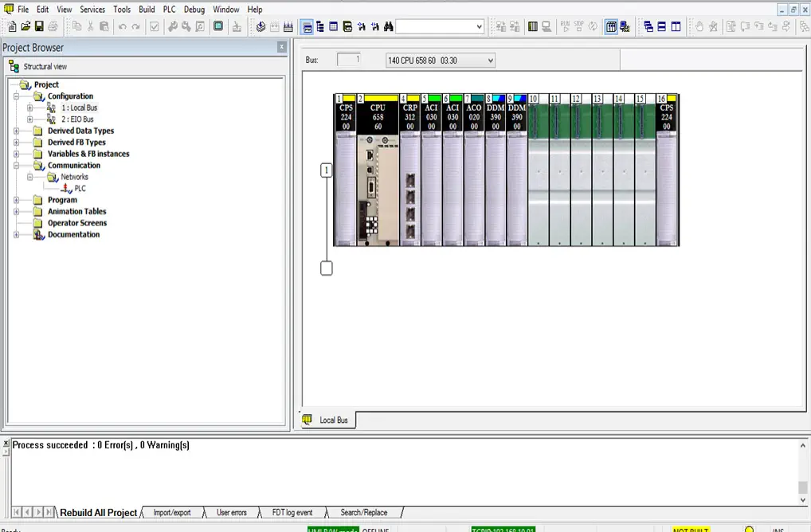This screenshot has width=811, height=532.
Task: Open the Build menu
Action: tap(147, 10)
